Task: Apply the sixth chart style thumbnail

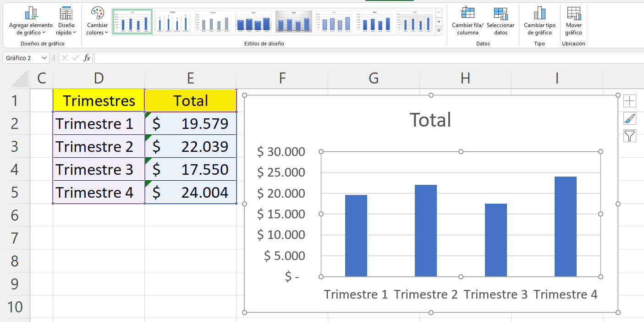Action: [x=334, y=21]
